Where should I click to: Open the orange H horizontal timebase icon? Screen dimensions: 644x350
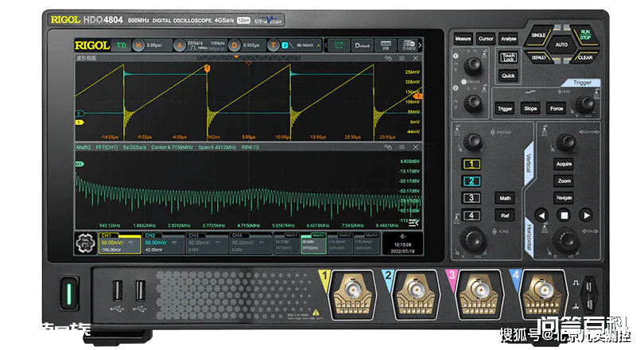tap(138, 45)
